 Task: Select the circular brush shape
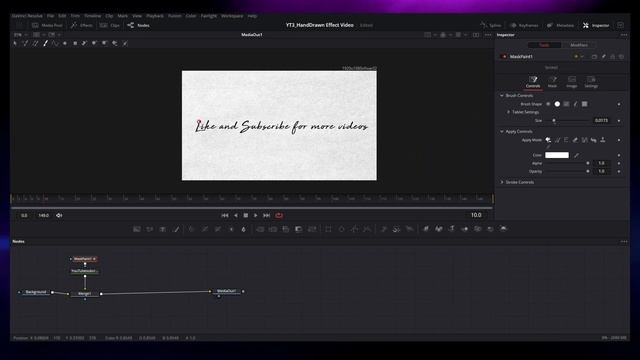click(557, 104)
